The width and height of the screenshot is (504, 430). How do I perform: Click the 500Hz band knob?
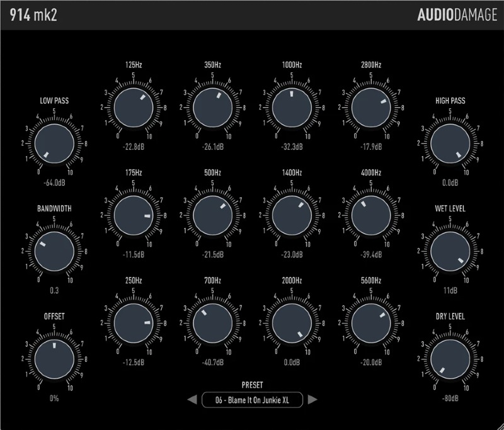tap(212, 215)
